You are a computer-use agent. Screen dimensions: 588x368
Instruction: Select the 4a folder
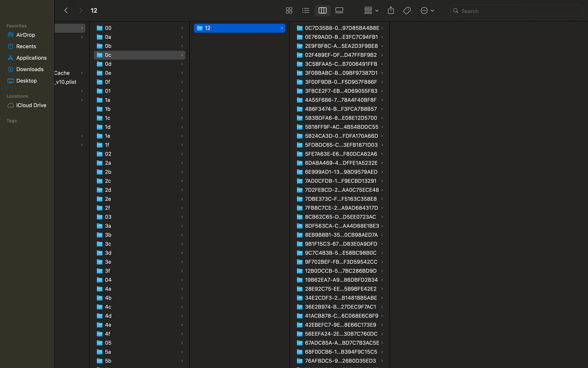[x=108, y=289]
